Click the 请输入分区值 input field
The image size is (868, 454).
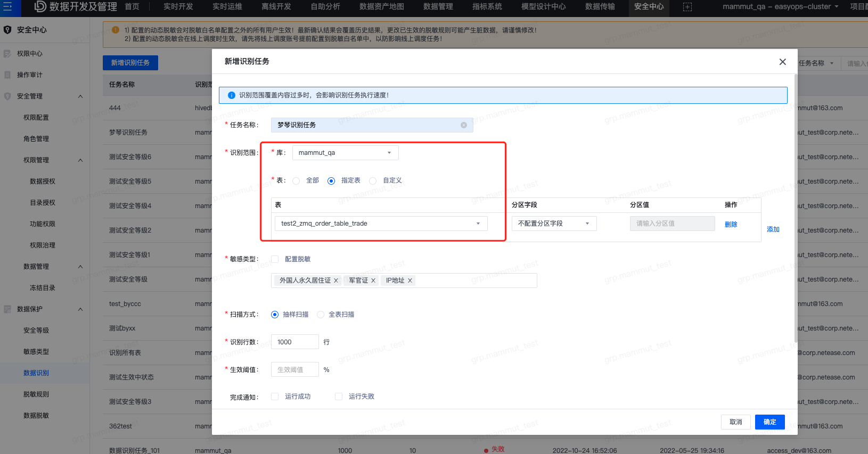673,224
